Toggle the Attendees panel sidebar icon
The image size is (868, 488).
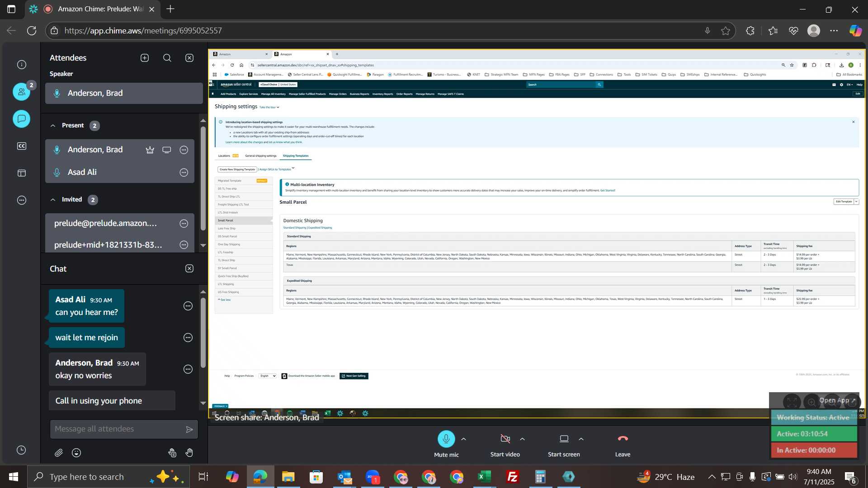21,92
